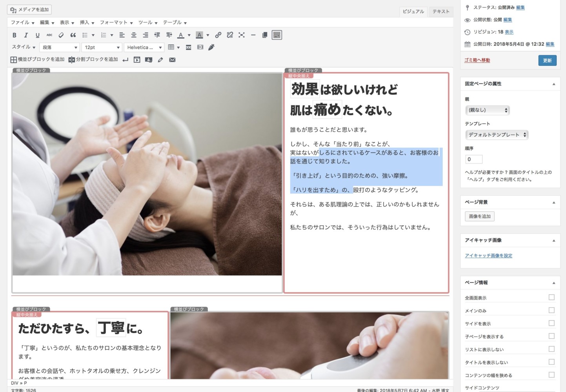Remove the link with the unlink icon

(230, 35)
